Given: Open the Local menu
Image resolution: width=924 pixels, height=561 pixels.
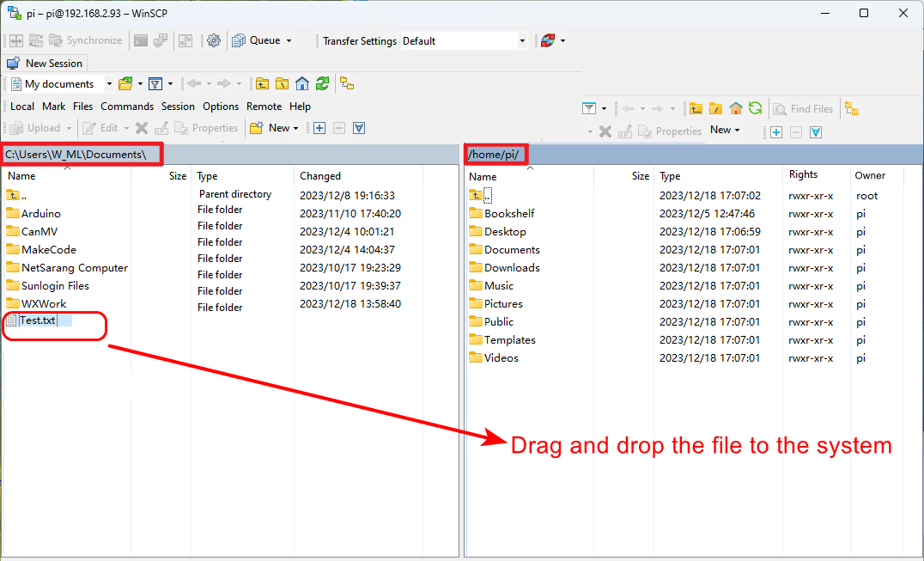Looking at the screenshot, I should 22,106.
